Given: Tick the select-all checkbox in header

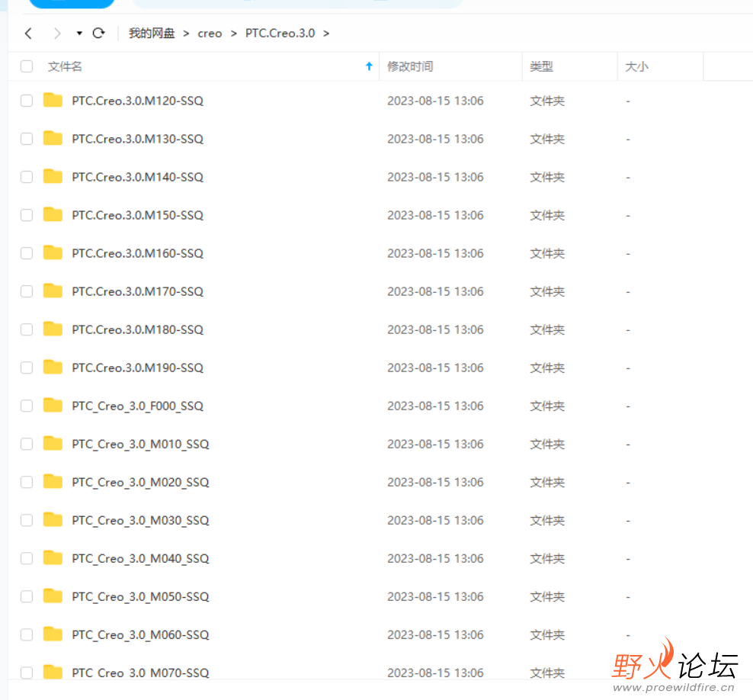Looking at the screenshot, I should (x=27, y=66).
